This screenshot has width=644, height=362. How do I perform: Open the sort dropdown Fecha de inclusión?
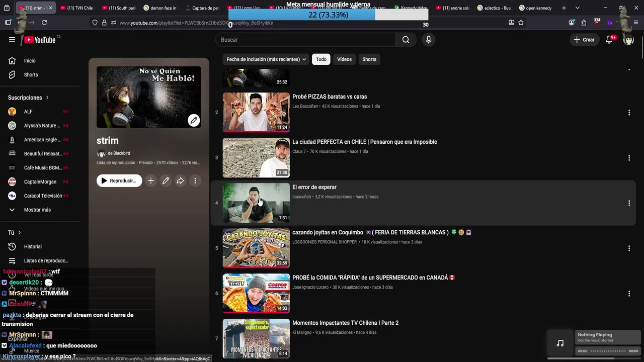click(266, 59)
